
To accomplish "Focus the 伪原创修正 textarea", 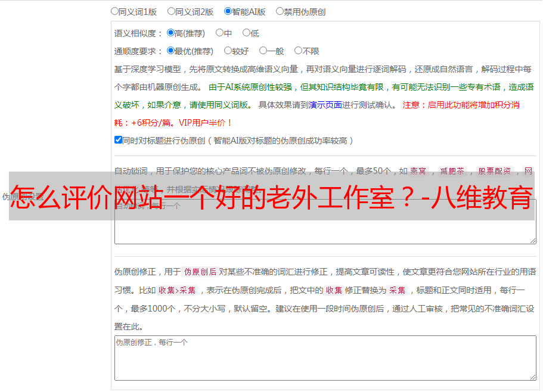I will [325, 358].
